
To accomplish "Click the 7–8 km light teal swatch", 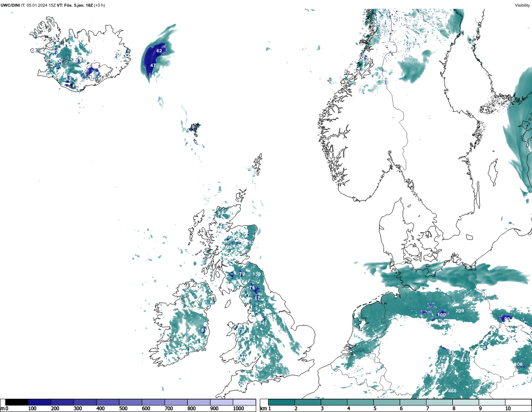I will click(x=439, y=402).
